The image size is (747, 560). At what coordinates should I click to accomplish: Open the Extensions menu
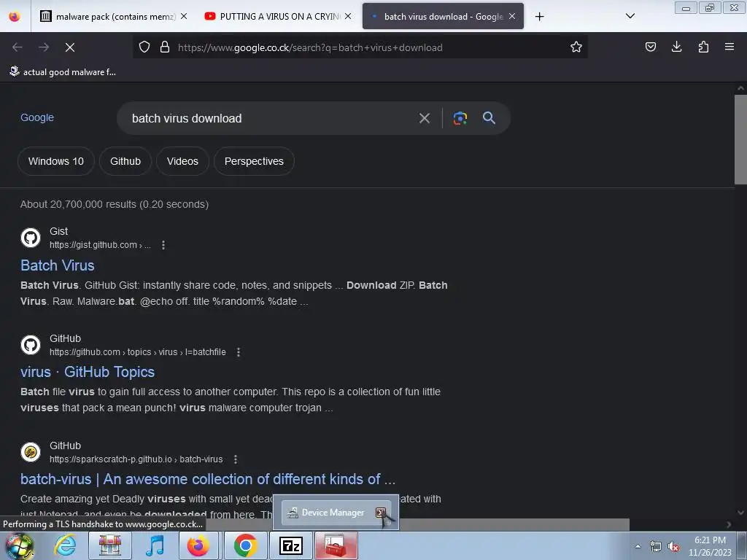pyautogui.click(x=703, y=47)
